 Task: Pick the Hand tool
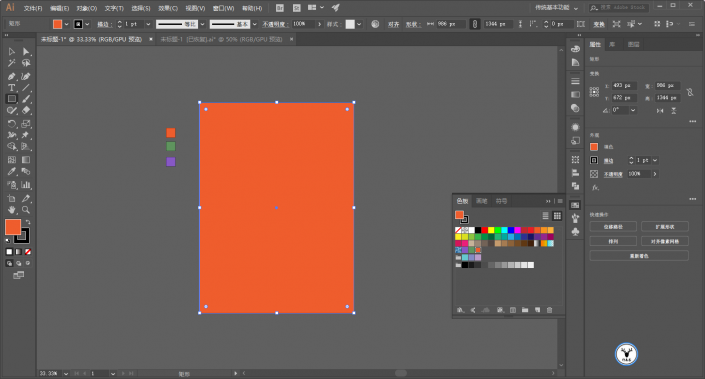(x=12, y=210)
